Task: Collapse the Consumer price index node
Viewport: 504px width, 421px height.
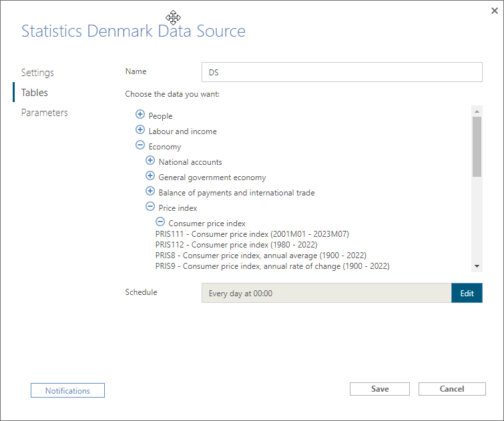Action: [160, 222]
